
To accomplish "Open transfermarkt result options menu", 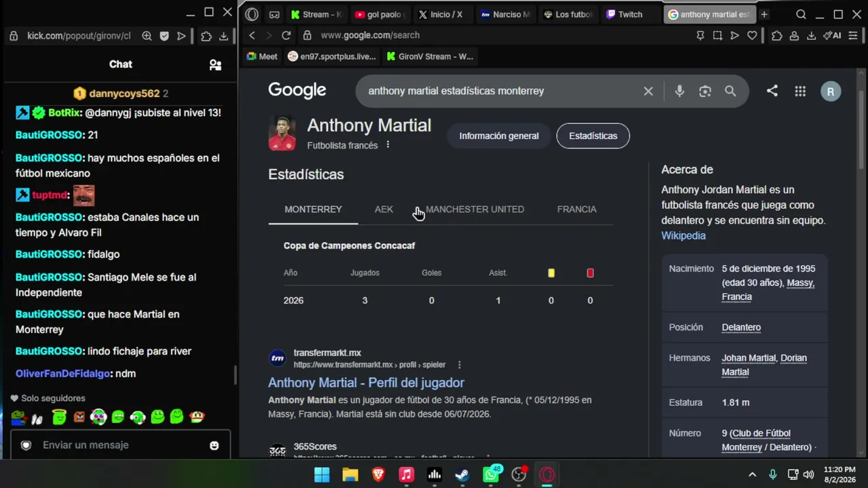I will point(459,365).
